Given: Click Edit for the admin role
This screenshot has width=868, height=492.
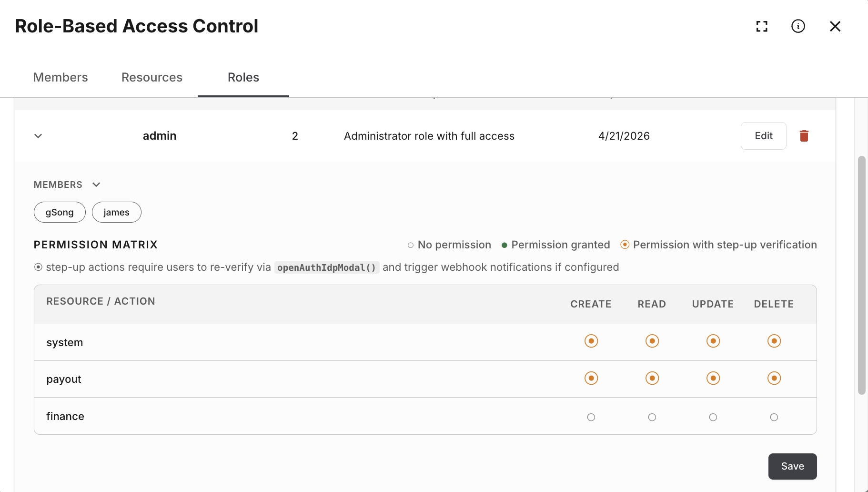Looking at the screenshot, I should coord(764,136).
